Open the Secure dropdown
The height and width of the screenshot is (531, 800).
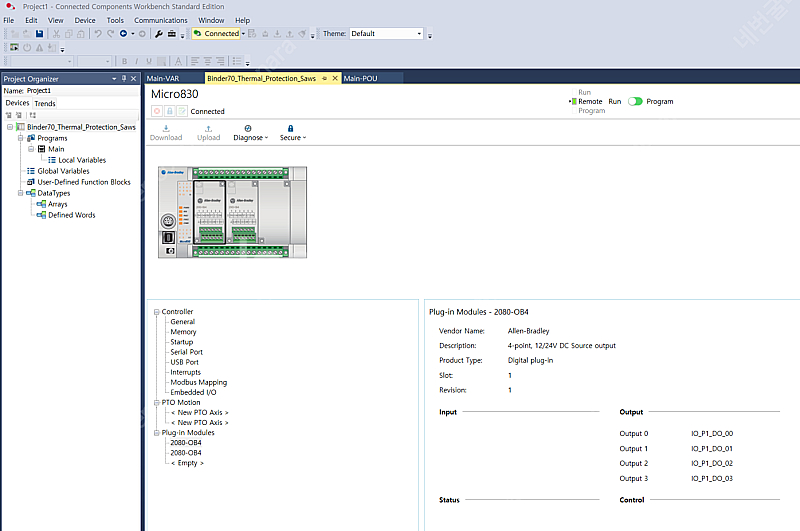(x=292, y=133)
